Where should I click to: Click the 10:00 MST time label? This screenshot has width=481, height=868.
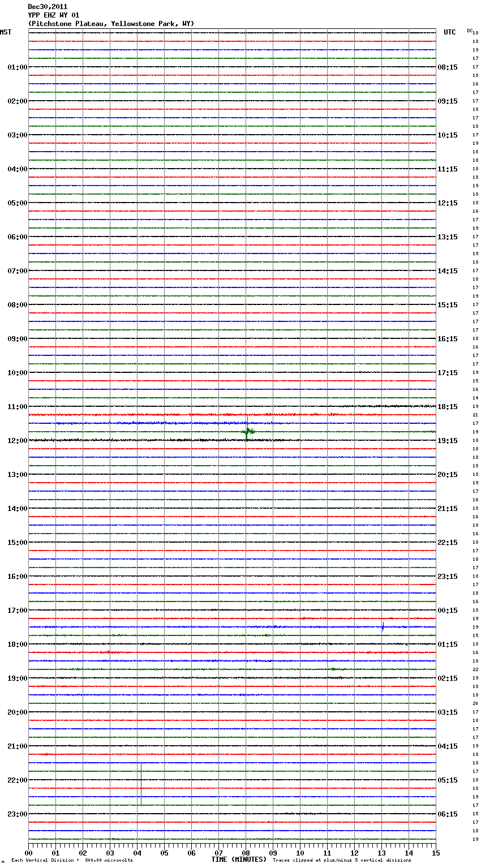pos(17,373)
